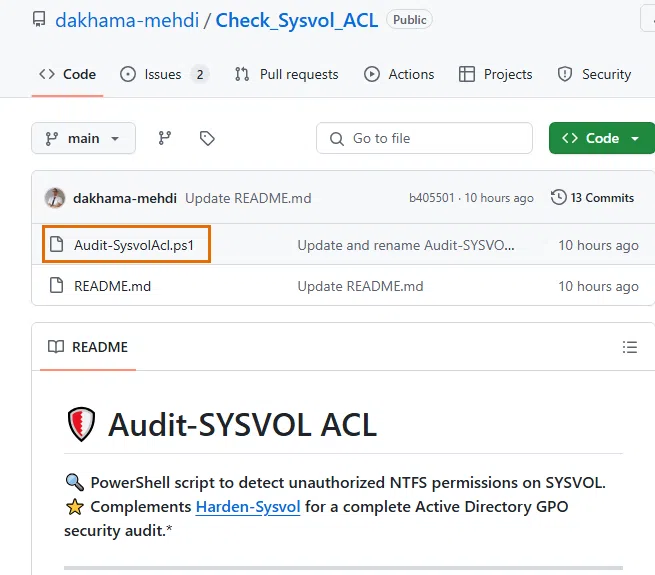Viewport: 655px width, 575px height.
Task: Open the Audit-SysvolAcl.ps1 file
Action: tap(134, 245)
